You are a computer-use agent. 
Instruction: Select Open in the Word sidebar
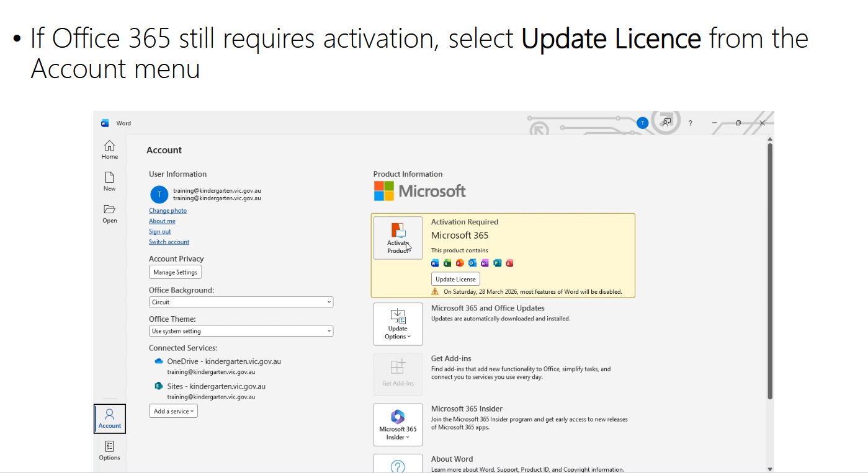coord(110,214)
